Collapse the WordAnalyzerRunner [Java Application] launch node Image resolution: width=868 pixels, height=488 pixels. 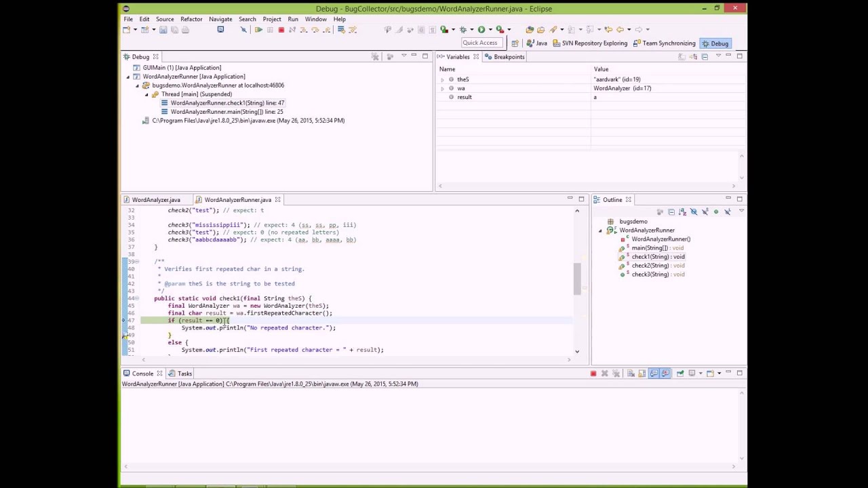[128, 77]
